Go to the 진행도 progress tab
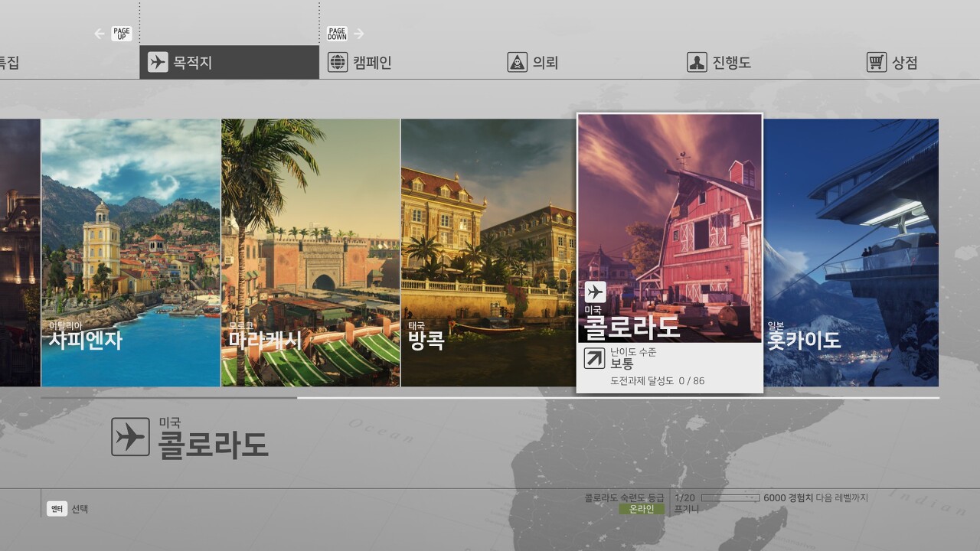The width and height of the screenshot is (980, 551). coord(719,62)
